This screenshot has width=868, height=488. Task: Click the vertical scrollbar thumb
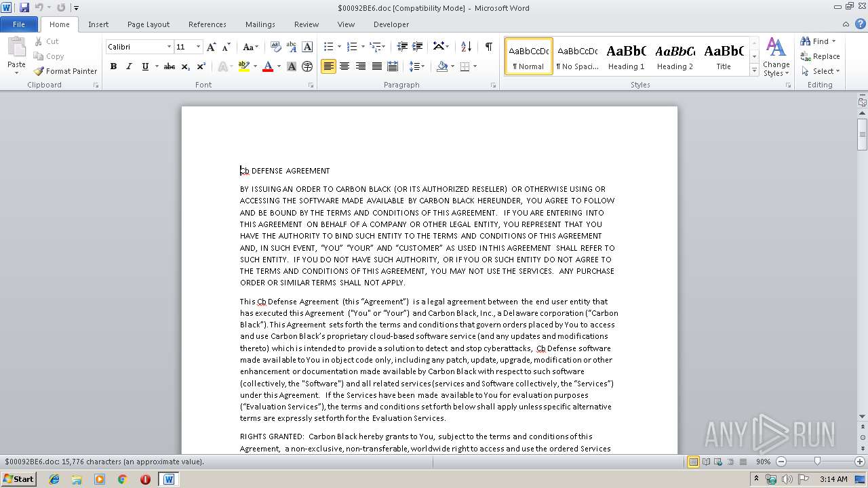pyautogui.click(x=862, y=134)
